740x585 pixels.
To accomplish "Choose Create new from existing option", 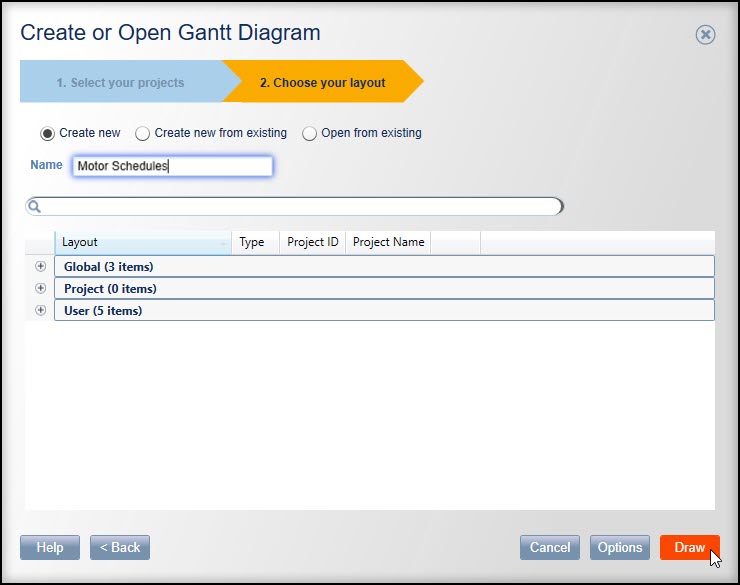I will [x=142, y=134].
